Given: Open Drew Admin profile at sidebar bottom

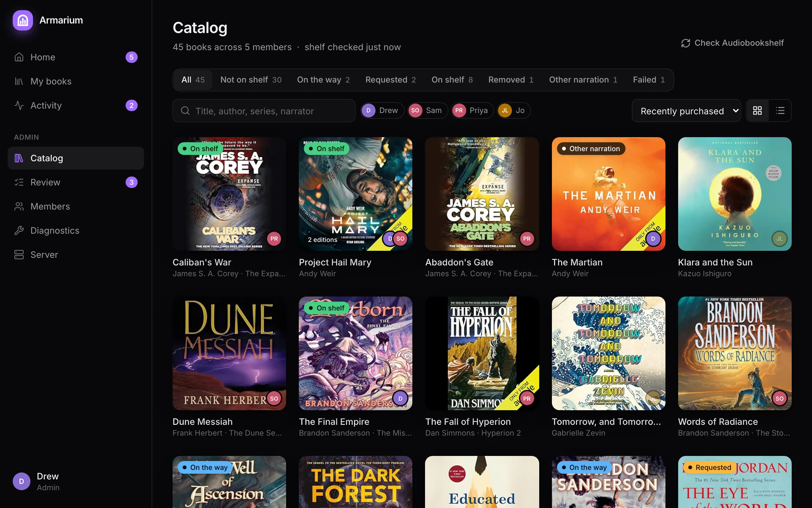Looking at the screenshot, I should [x=76, y=481].
